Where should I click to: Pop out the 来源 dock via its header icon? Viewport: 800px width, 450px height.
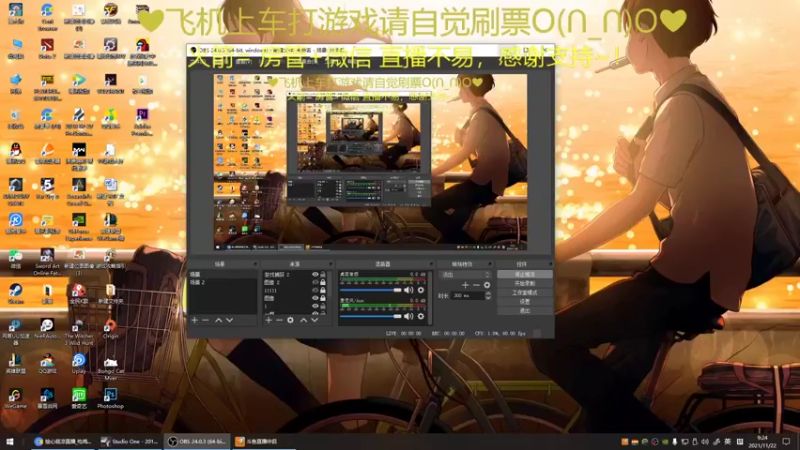point(331,264)
